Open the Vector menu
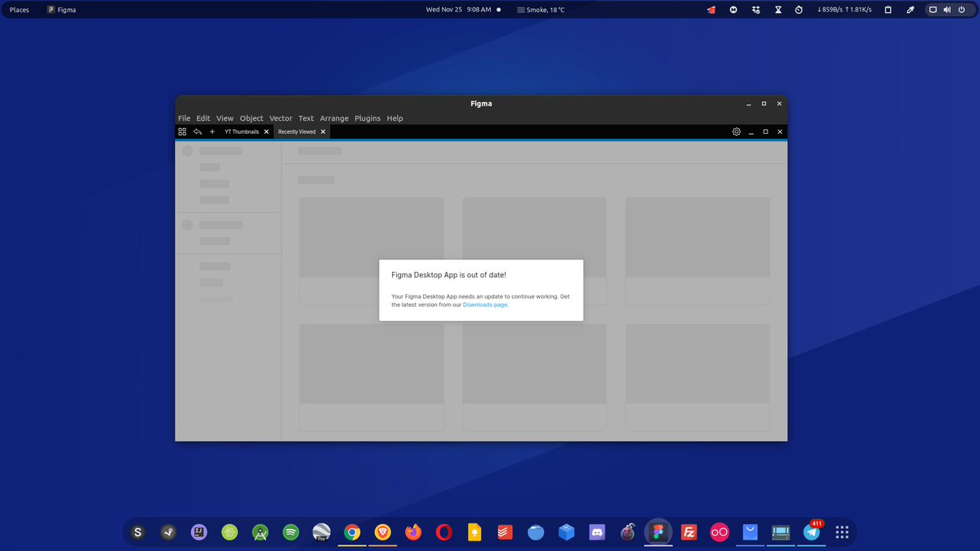 point(280,118)
